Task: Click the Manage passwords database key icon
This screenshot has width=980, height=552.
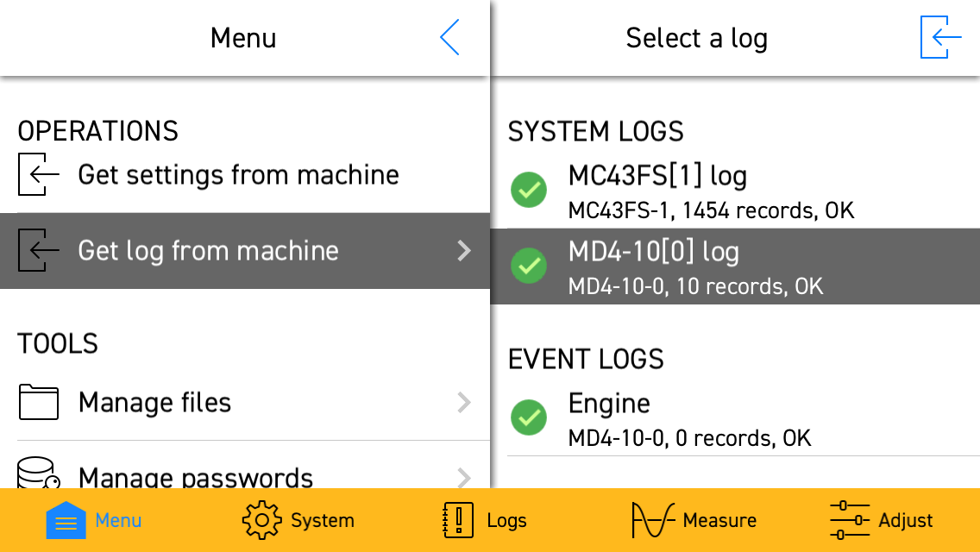Action: pos(39,473)
